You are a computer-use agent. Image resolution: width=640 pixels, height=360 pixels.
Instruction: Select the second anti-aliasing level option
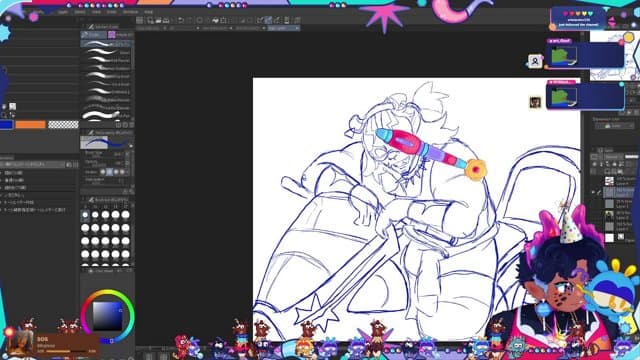[109, 172]
